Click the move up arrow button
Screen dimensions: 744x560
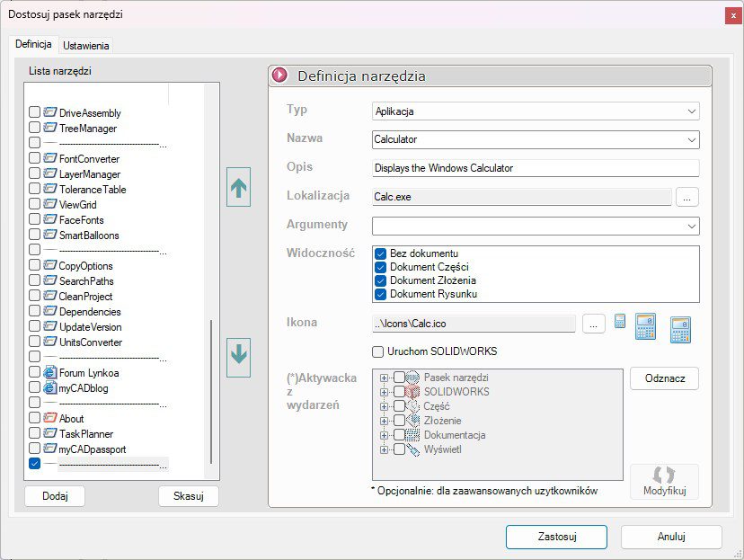238,187
